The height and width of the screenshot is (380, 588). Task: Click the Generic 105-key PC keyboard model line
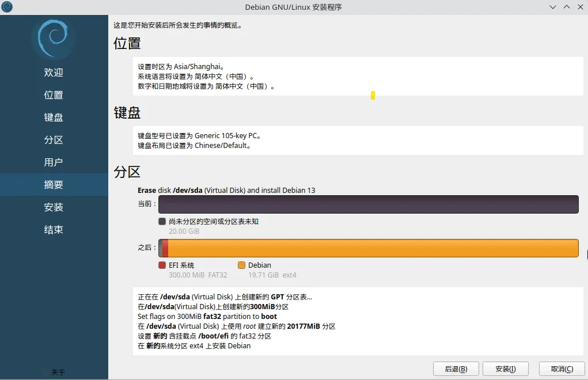tap(199, 136)
